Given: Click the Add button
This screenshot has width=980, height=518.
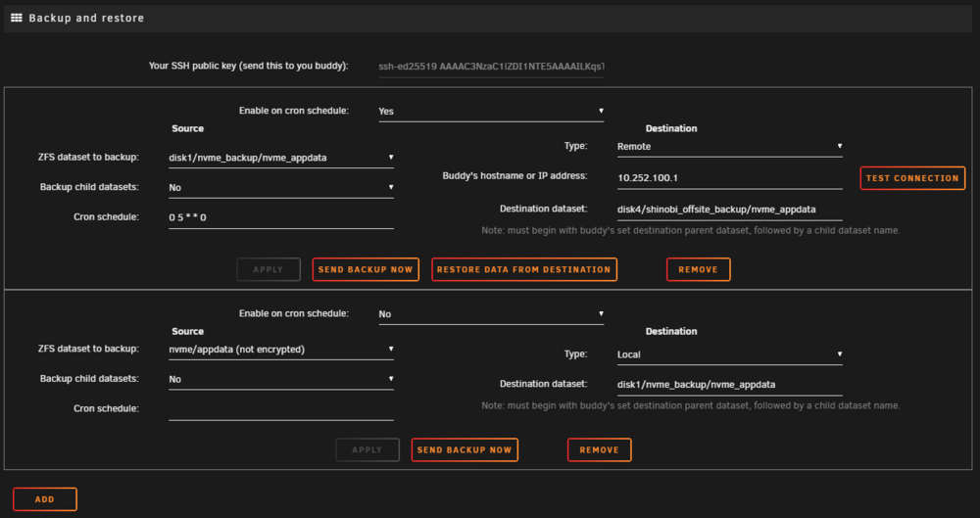Looking at the screenshot, I should click(x=45, y=499).
